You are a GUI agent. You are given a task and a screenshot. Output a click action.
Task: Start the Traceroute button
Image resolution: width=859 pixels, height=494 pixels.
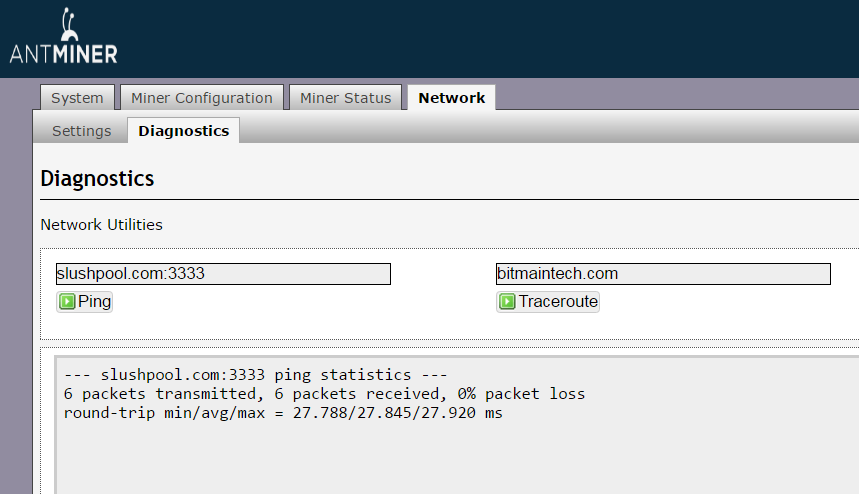548,302
